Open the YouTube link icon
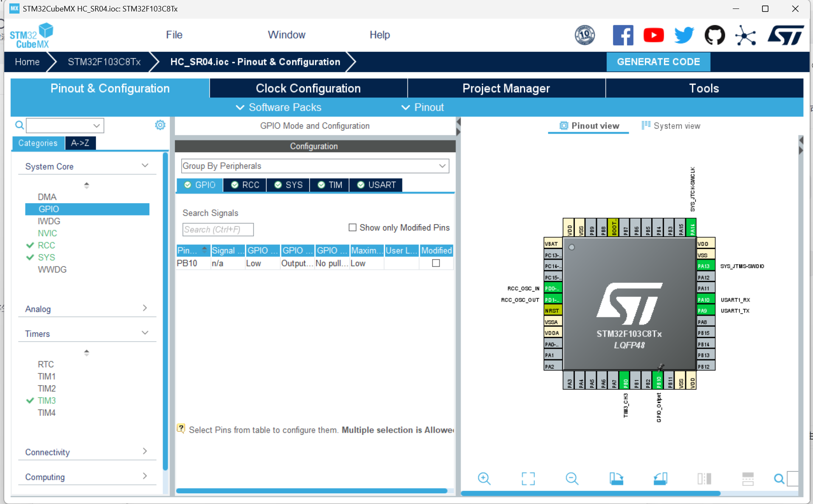Viewport: 813px width, 504px height. pos(653,35)
